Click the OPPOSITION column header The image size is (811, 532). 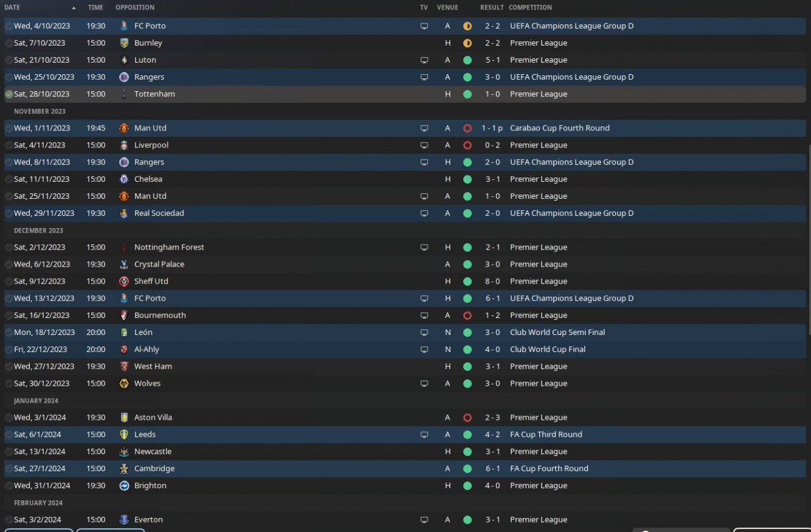click(x=135, y=8)
